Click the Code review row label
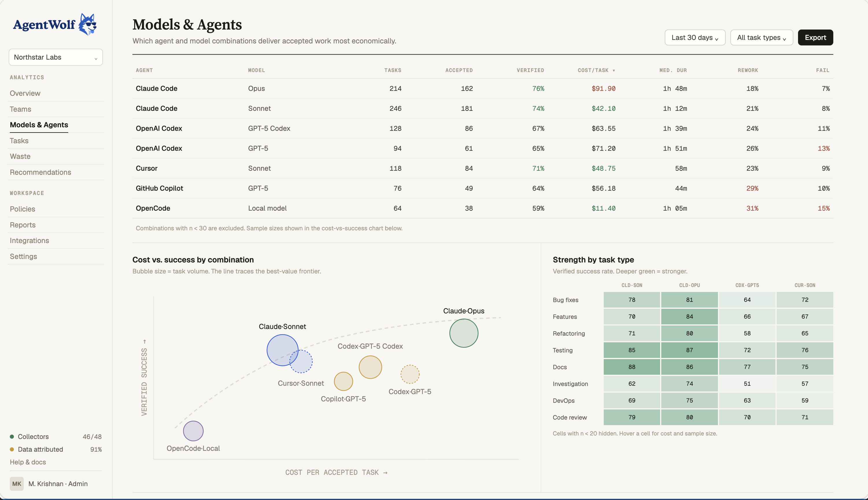The width and height of the screenshot is (868, 500). pyautogui.click(x=570, y=417)
